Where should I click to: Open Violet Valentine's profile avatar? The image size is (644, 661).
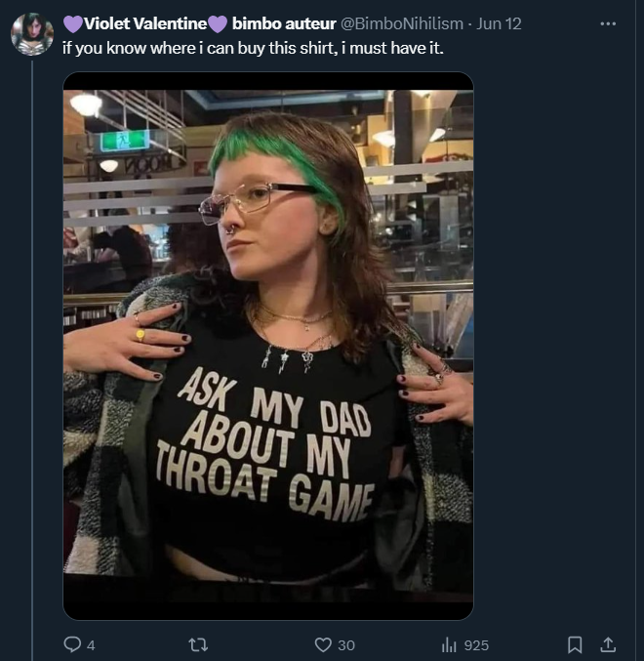pos(32,34)
